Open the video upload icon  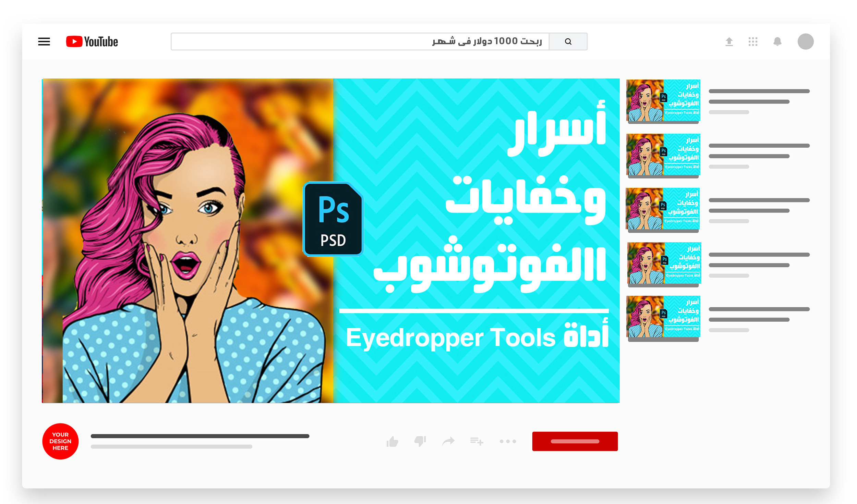click(729, 41)
